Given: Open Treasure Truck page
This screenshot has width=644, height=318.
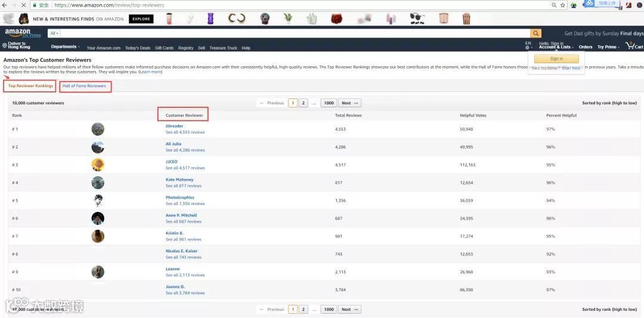Looking at the screenshot, I should point(223,48).
